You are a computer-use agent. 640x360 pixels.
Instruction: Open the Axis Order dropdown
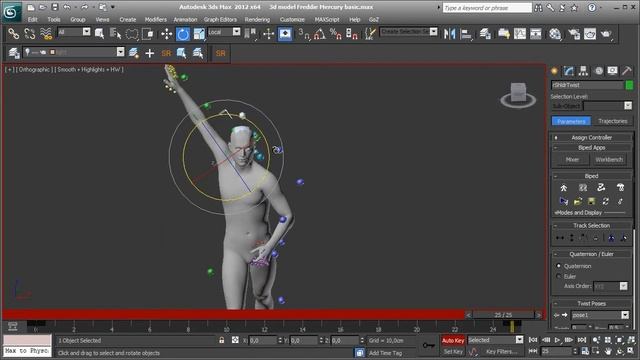point(623,286)
